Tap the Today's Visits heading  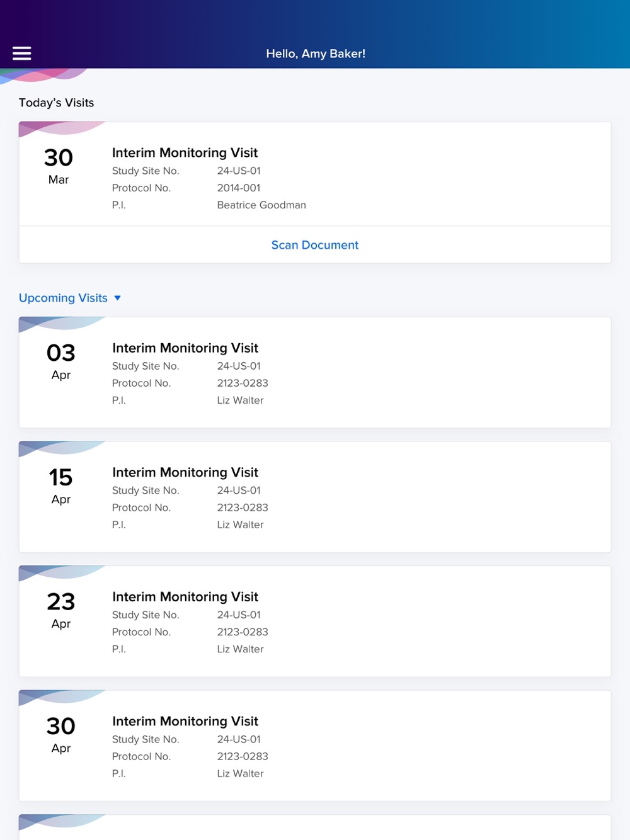(56, 103)
